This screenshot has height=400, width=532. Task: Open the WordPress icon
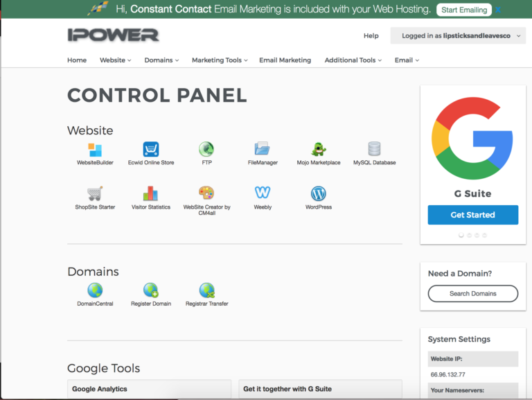pos(318,193)
